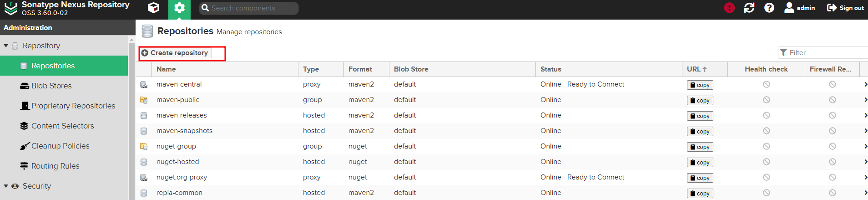
Task: Click the maven-central repository row icon
Action: click(144, 85)
